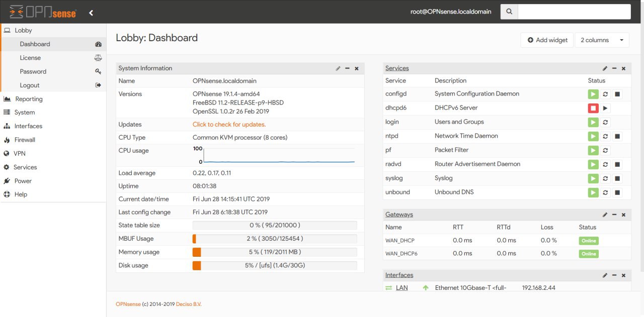Edit the Gateways widget
The width and height of the screenshot is (644, 317).
(605, 215)
